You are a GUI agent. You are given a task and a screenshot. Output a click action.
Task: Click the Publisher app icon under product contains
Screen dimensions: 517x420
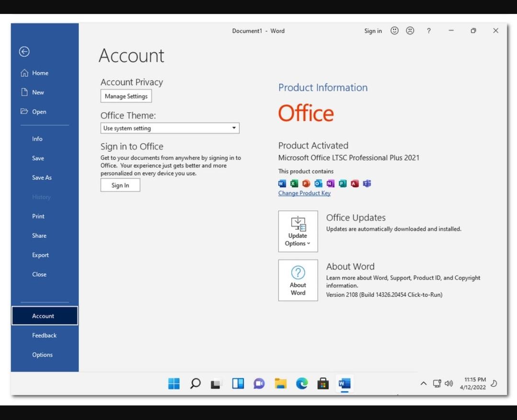[x=343, y=184]
